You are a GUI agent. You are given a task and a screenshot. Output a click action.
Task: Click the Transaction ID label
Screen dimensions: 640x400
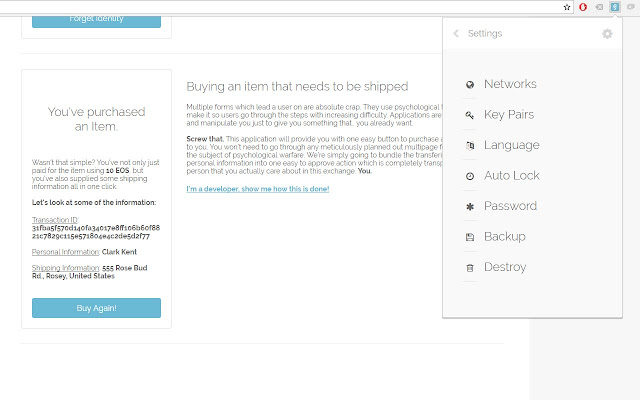[55, 220]
